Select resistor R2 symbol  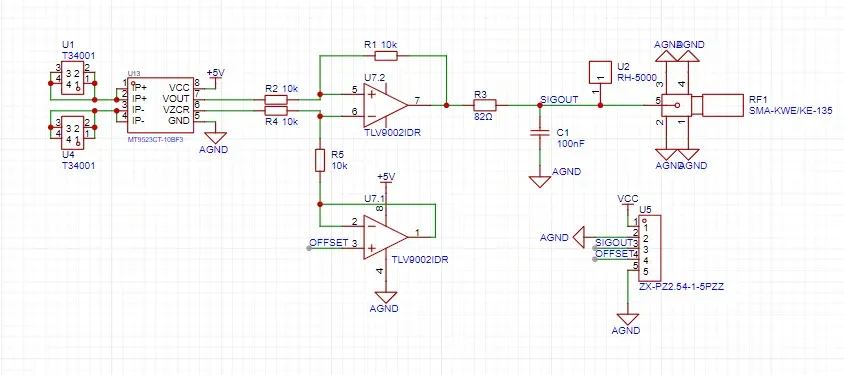tap(276, 99)
